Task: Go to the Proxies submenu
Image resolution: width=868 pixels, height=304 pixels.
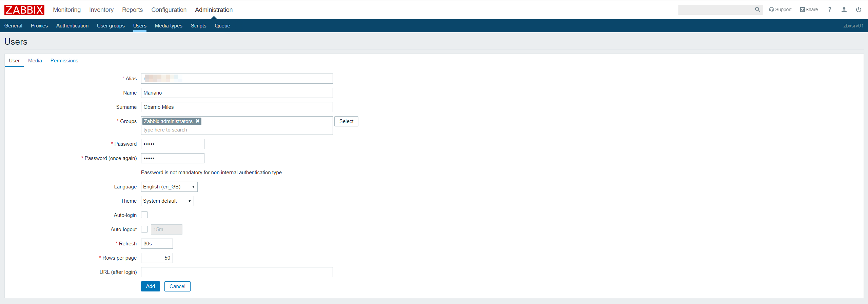Action: (39, 26)
